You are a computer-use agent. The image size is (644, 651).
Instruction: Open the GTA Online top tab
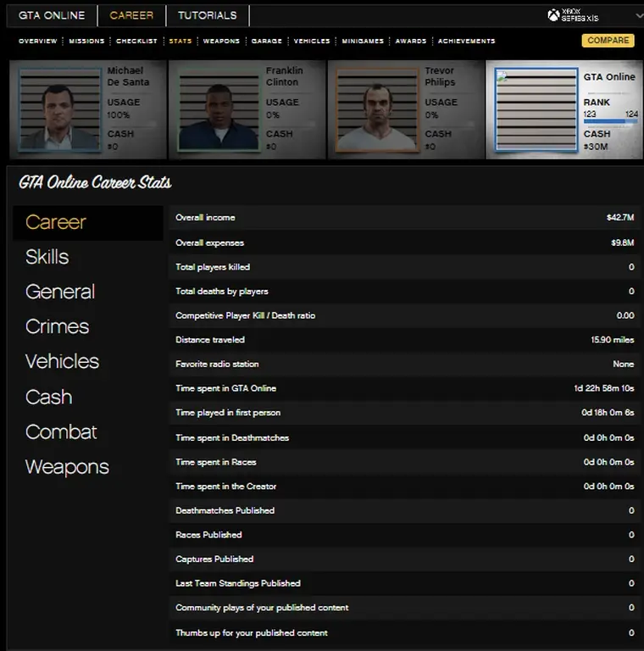click(x=52, y=15)
